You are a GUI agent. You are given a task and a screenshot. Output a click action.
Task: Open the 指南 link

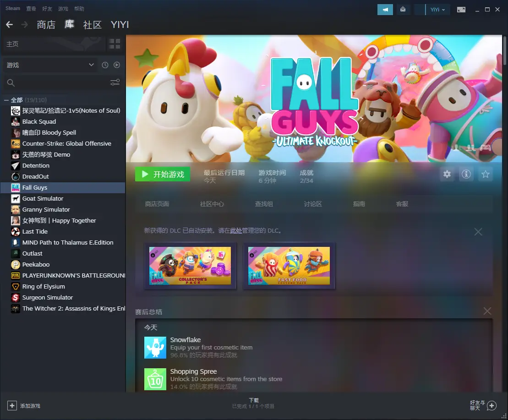pyautogui.click(x=359, y=204)
